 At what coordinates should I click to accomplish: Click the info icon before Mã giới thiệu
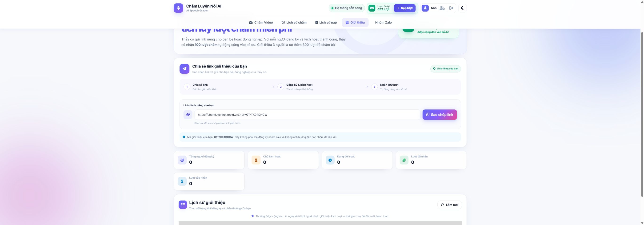184,137
